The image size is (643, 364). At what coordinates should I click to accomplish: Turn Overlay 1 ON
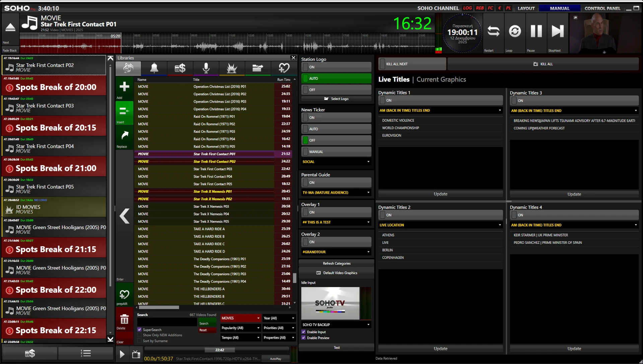tap(336, 212)
